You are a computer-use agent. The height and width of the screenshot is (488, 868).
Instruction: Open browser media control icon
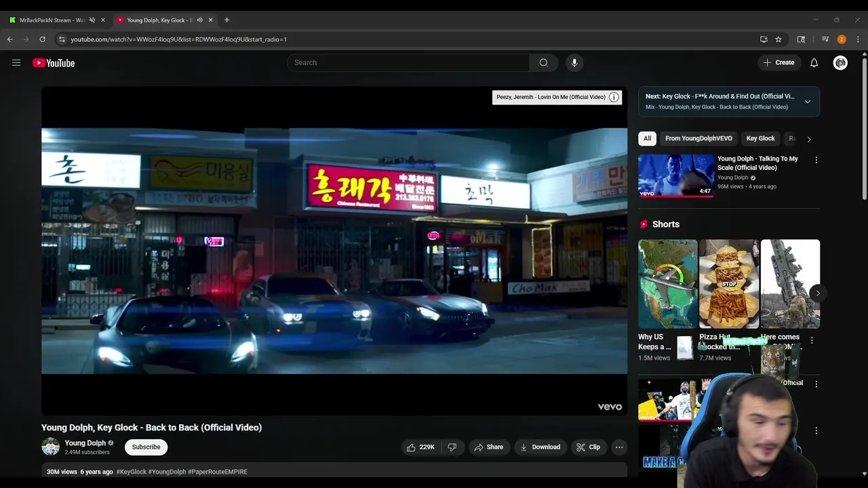(825, 39)
